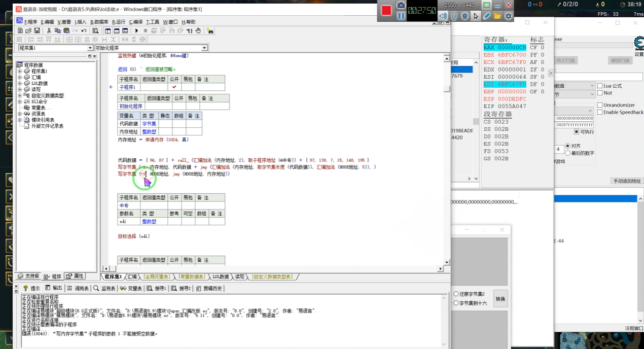Expand the 读写 tree node
Screen dimensions: 644x349
[x=20, y=89]
